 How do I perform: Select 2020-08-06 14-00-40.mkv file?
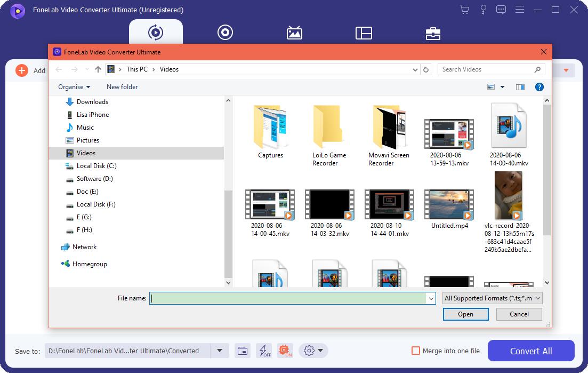pyautogui.click(x=509, y=135)
